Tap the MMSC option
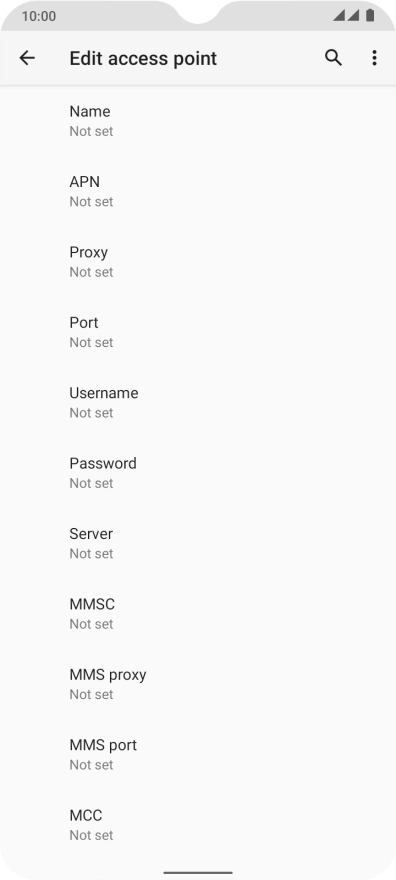 (198, 613)
